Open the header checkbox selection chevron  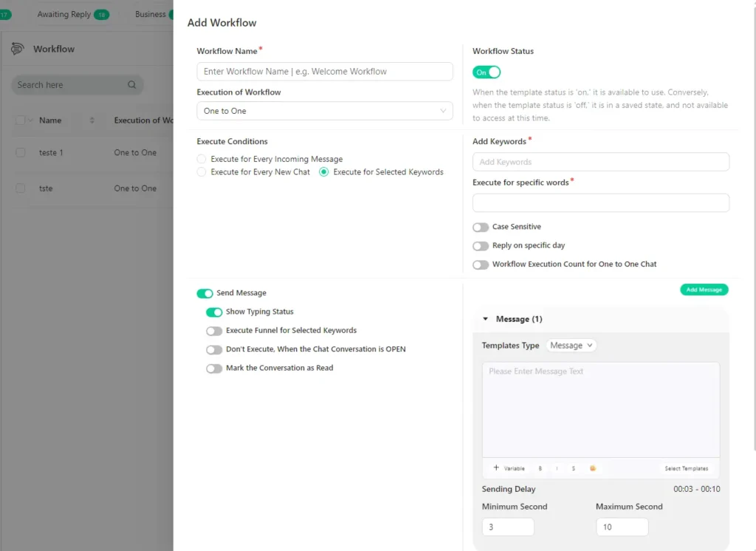tap(30, 120)
